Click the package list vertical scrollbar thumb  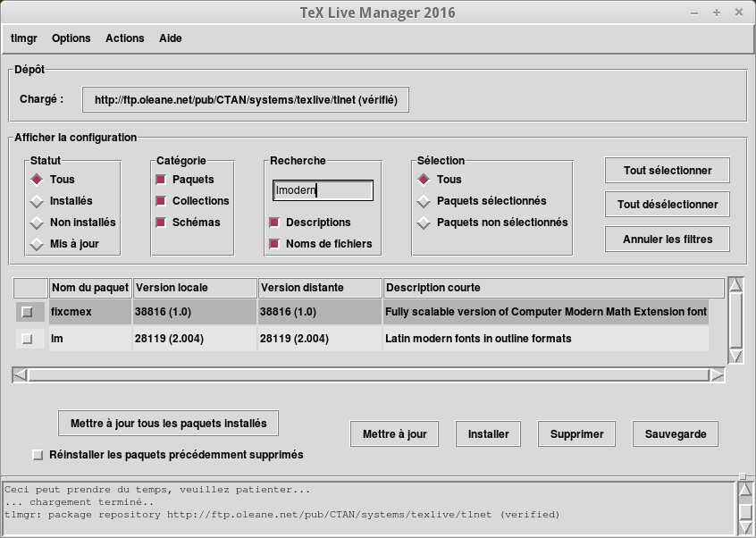[x=735, y=320]
